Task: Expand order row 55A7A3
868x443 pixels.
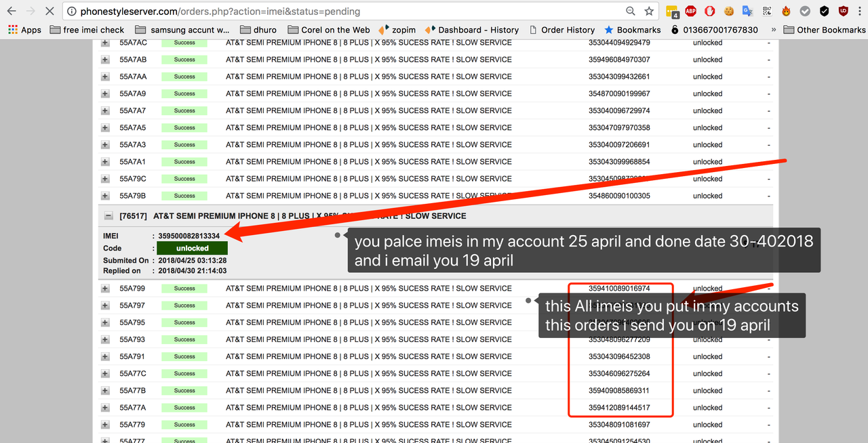Action: pos(105,144)
